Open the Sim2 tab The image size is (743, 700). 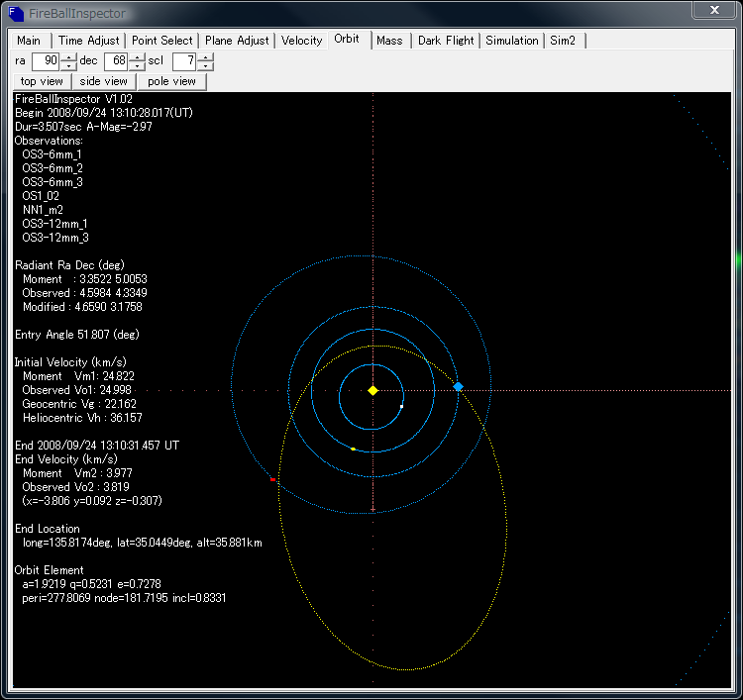pyautogui.click(x=563, y=41)
